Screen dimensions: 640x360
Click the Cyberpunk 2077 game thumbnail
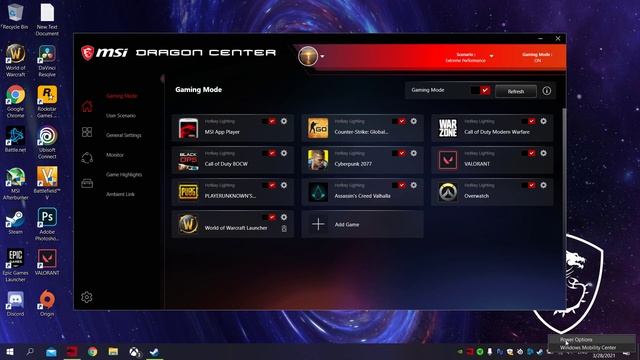point(318,160)
